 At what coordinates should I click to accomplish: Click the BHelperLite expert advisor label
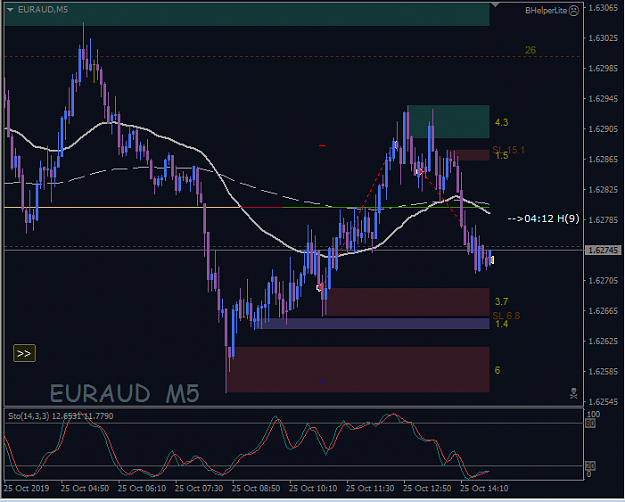(546, 11)
